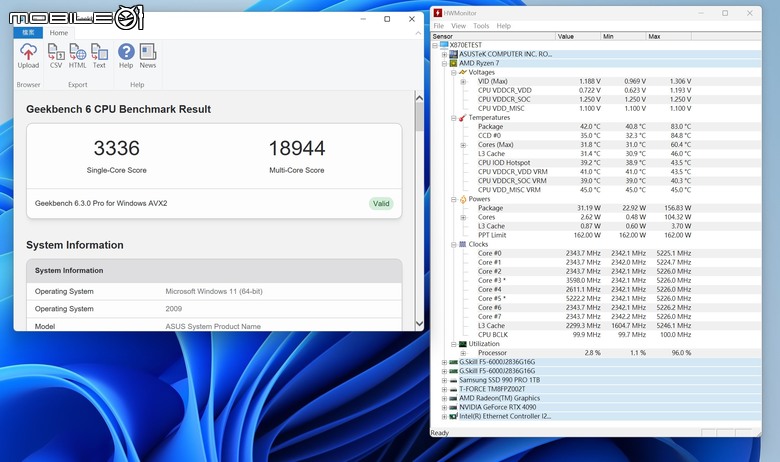
Task: Open HWMonitor Help menu
Action: (503, 26)
